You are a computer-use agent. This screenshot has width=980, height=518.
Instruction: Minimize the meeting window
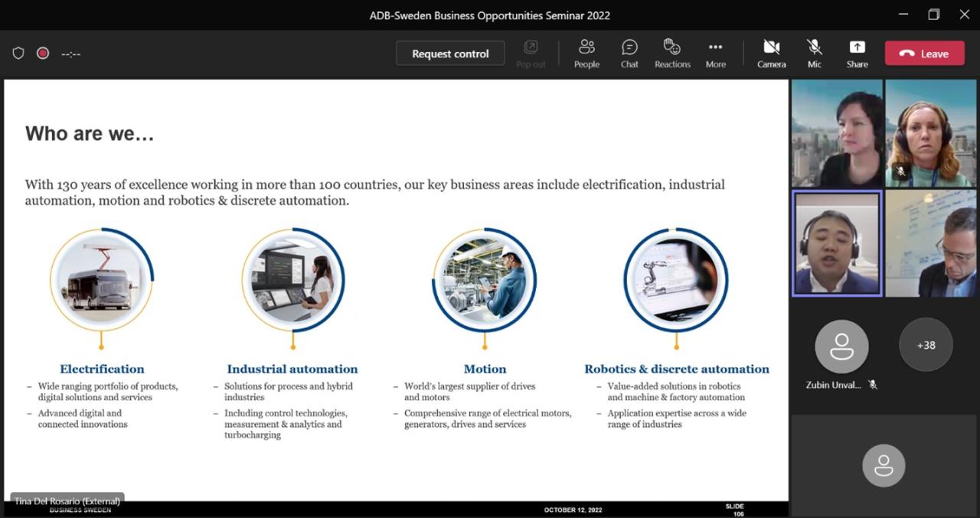pos(903,15)
